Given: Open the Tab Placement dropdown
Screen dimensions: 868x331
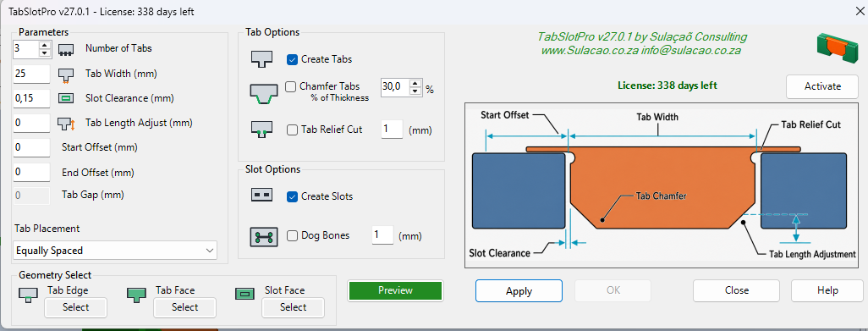Looking at the screenshot, I should 115,251.
